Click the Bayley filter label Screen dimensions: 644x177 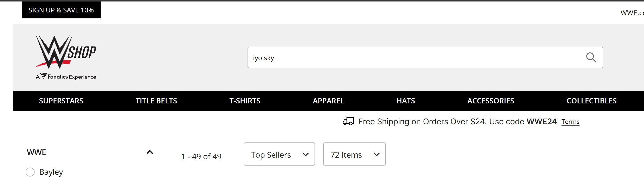click(51, 172)
